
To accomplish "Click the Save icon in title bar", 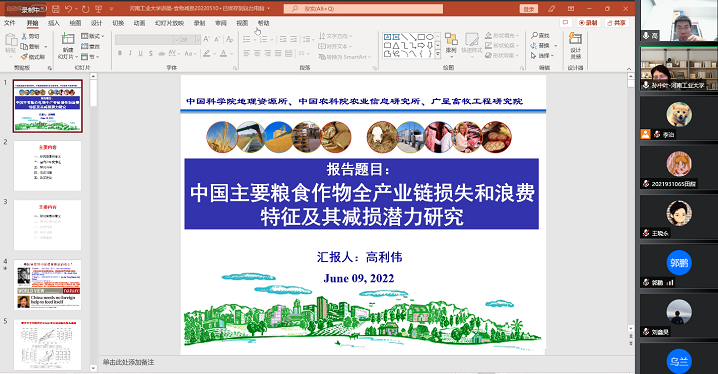I will point(55,9).
